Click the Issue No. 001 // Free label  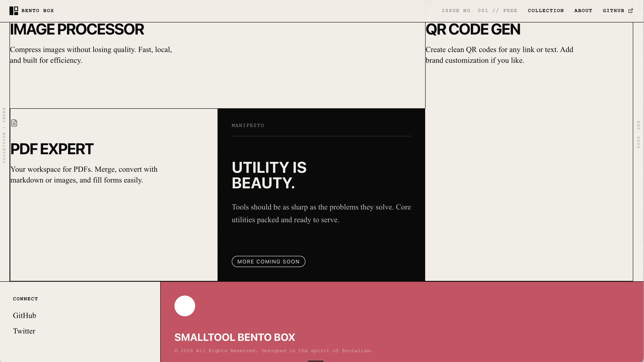coord(479,11)
